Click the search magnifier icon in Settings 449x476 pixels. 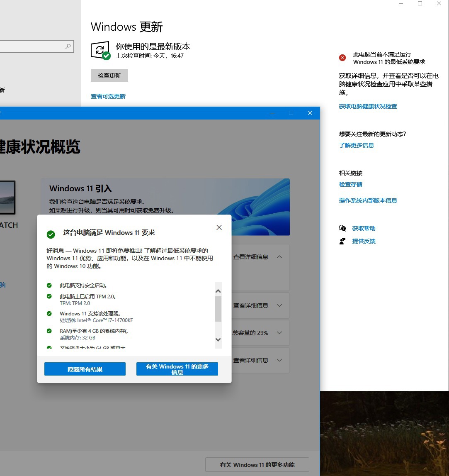(x=68, y=46)
